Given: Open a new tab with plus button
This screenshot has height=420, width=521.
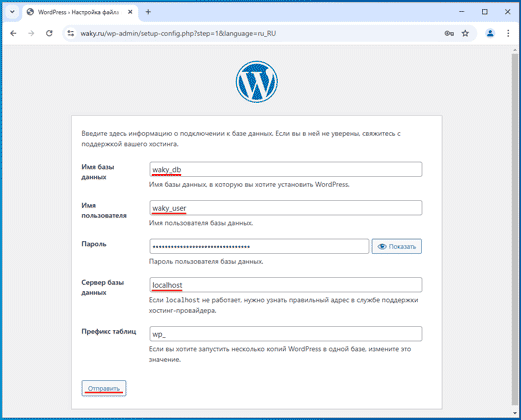Looking at the screenshot, I should point(148,12).
